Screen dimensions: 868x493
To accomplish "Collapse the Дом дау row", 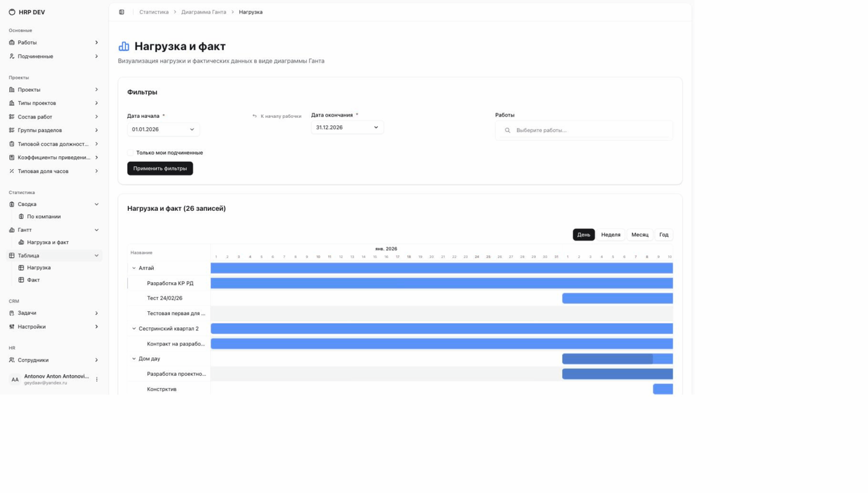I will [x=134, y=358].
